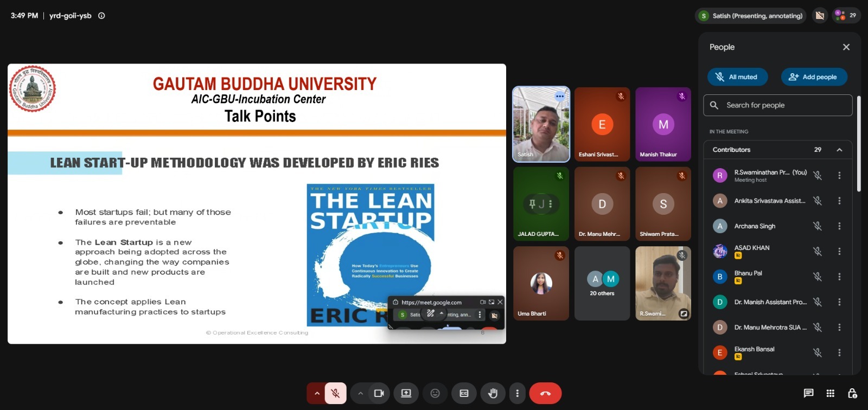Open the Satish video tile

[x=541, y=124]
